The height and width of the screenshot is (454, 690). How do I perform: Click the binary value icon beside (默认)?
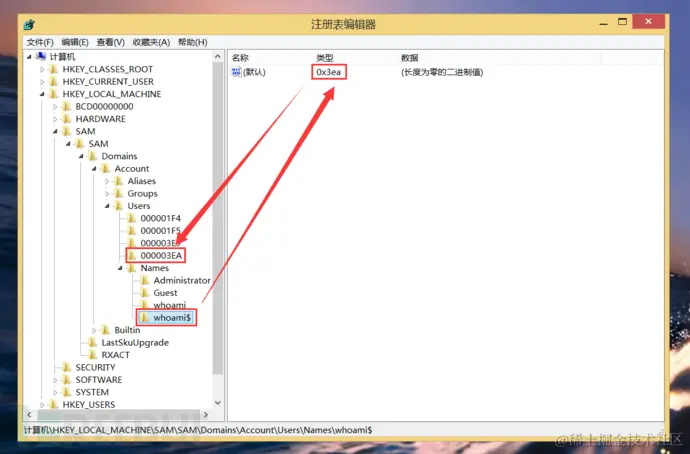point(236,72)
